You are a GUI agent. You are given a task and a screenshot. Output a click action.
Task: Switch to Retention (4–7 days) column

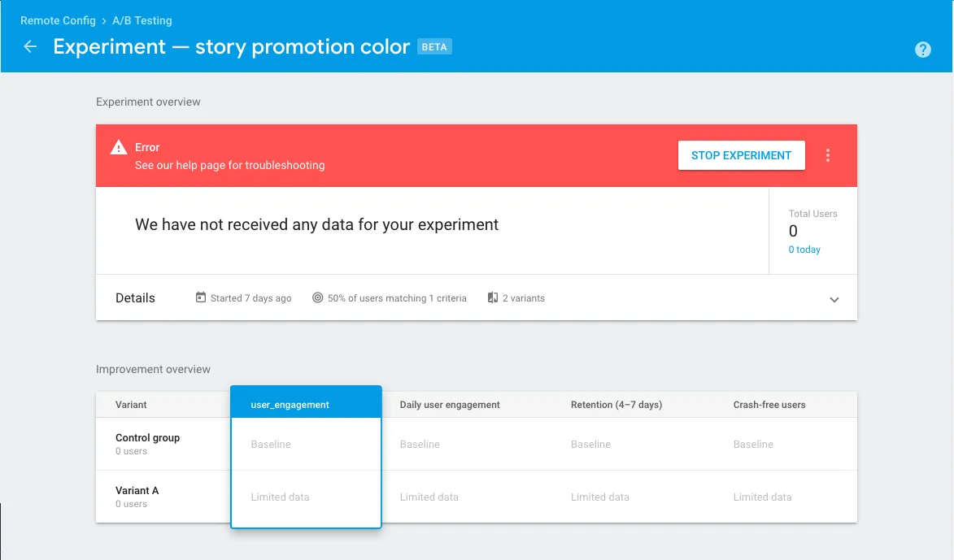616,405
